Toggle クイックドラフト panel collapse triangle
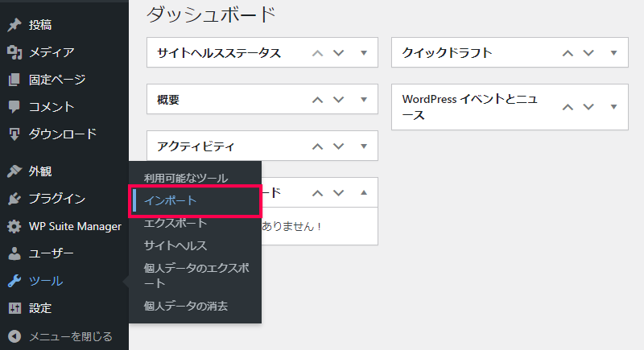 point(613,53)
